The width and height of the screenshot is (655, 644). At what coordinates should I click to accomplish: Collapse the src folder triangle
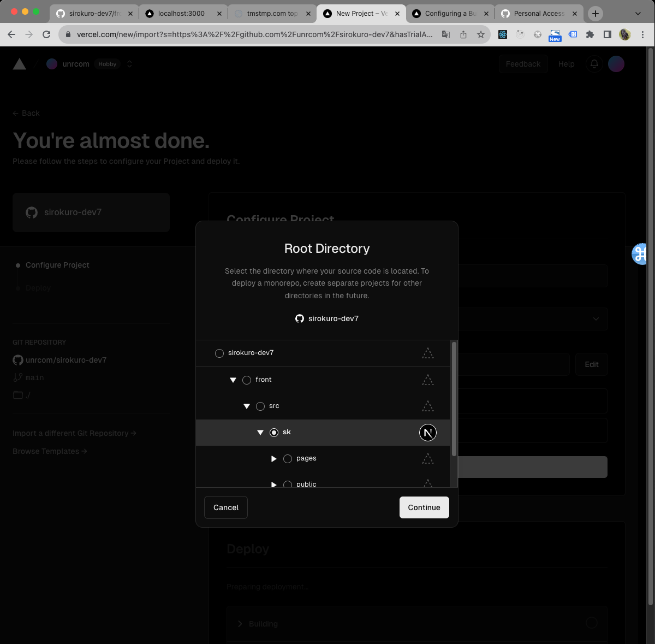point(247,406)
